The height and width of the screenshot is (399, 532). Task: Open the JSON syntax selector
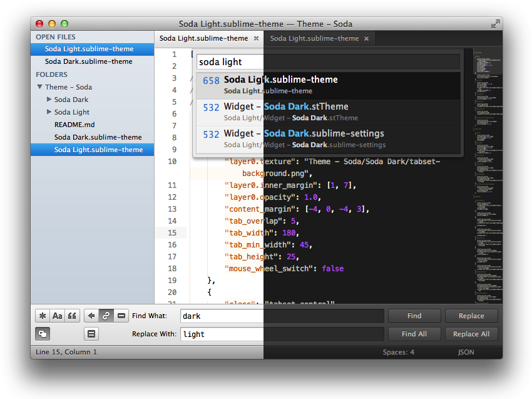pos(466,352)
